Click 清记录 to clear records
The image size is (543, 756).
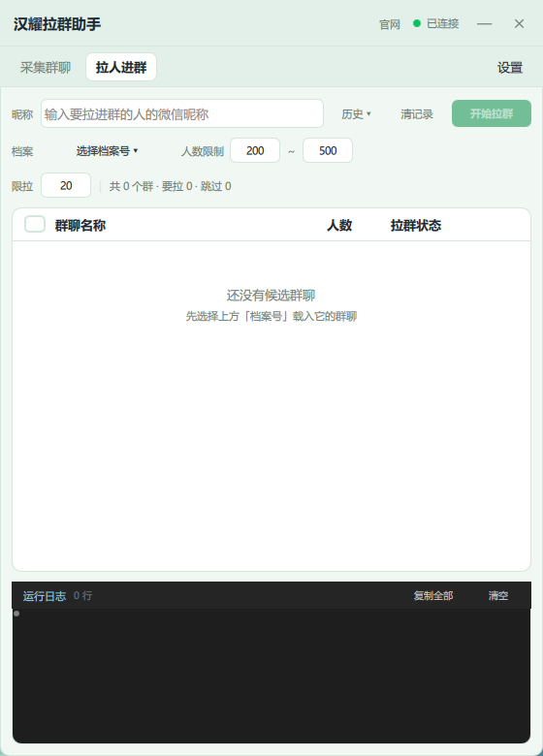point(417,114)
